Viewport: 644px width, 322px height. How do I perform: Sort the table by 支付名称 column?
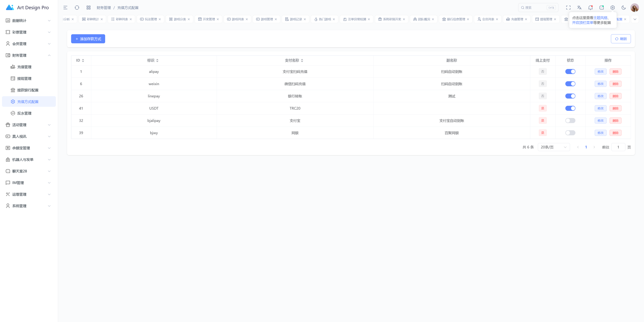pyautogui.click(x=302, y=60)
